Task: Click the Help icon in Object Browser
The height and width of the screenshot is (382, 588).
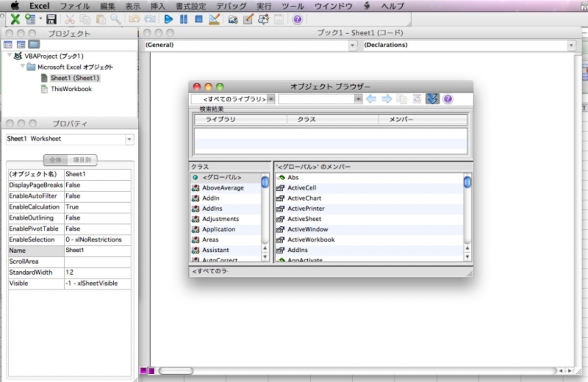Action: click(x=447, y=99)
